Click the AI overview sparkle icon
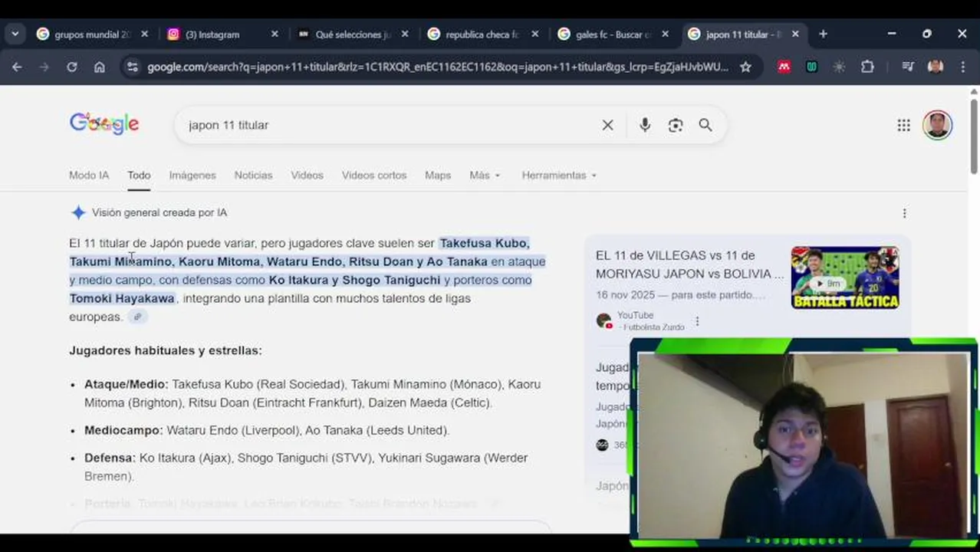The height and width of the screenshot is (552, 980). tap(78, 212)
